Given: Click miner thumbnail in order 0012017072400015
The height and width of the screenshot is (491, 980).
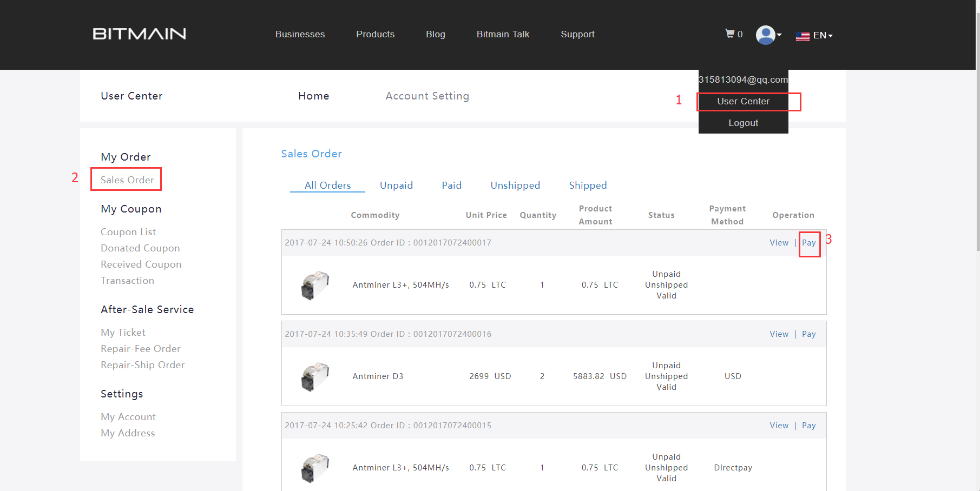Looking at the screenshot, I should coord(315,468).
